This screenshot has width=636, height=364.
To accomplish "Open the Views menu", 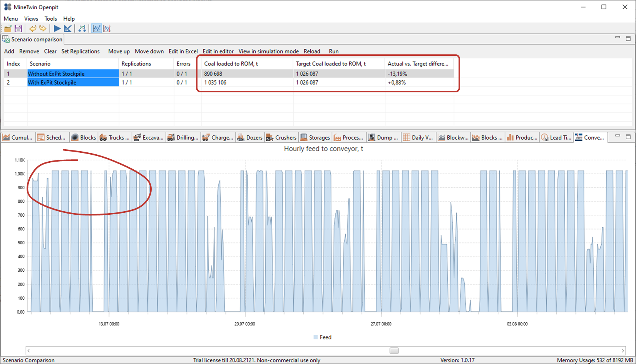I will [x=31, y=18].
